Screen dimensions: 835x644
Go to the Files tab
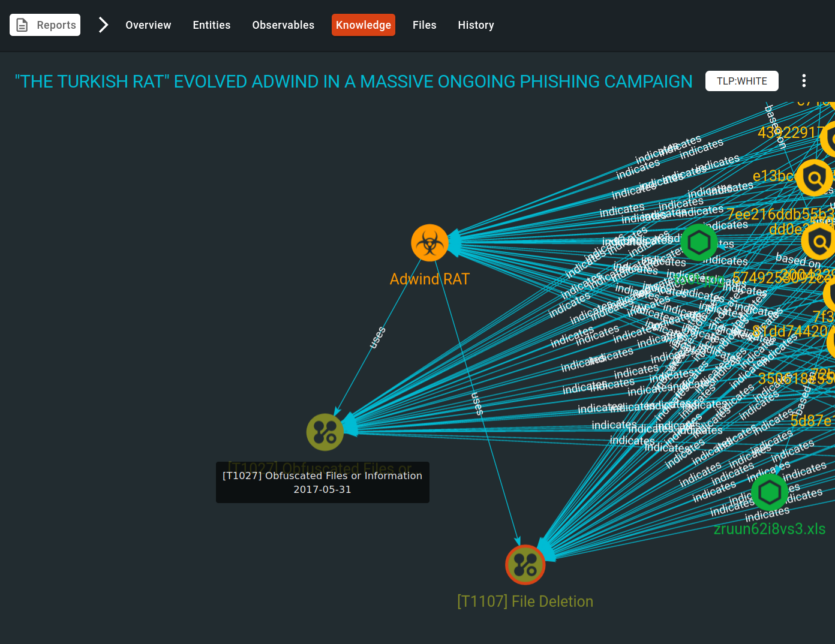coord(425,25)
